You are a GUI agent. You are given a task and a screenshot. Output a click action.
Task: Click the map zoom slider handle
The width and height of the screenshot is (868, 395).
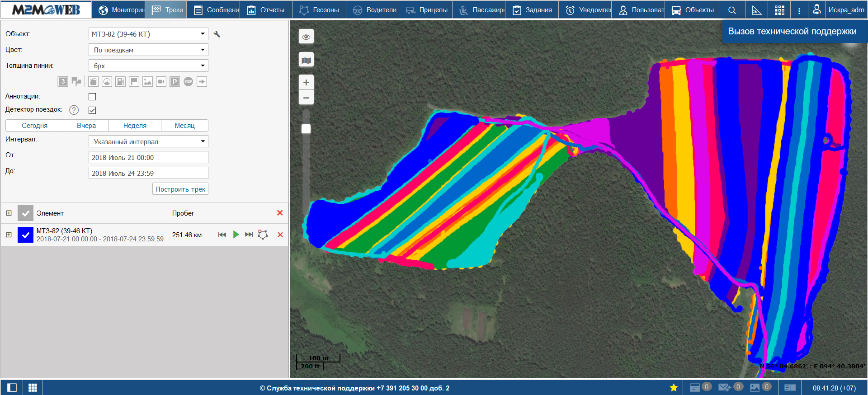tap(306, 129)
